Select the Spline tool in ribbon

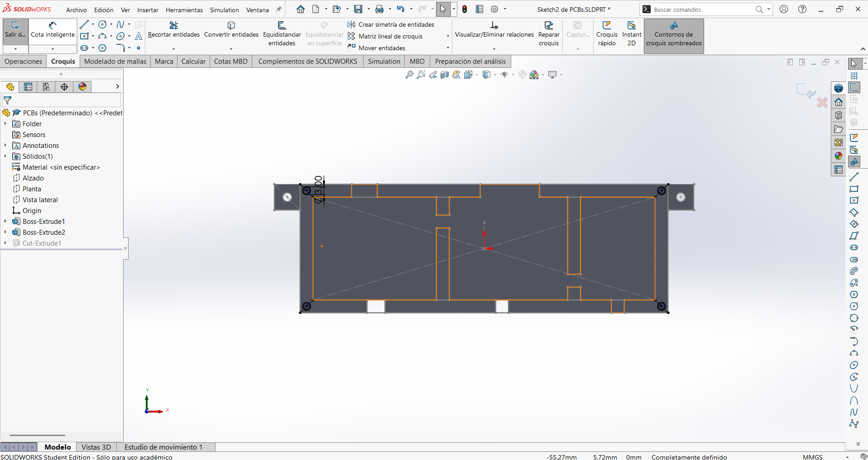[x=120, y=24]
